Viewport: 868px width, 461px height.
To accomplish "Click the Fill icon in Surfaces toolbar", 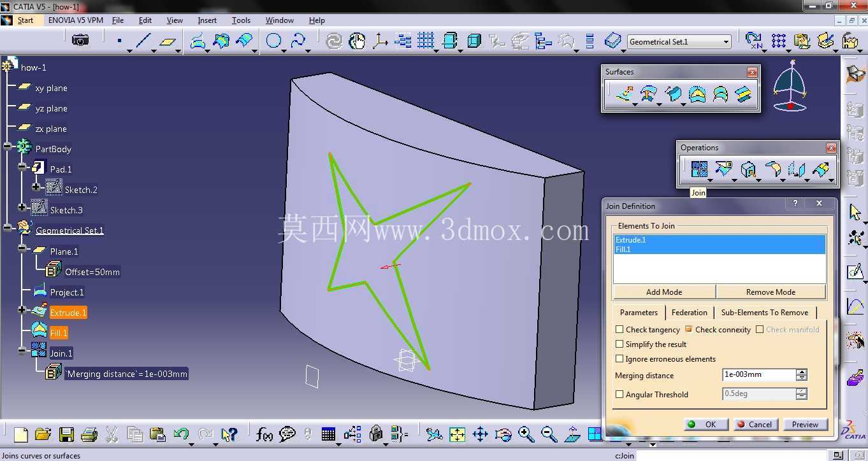I will coord(697,94).
